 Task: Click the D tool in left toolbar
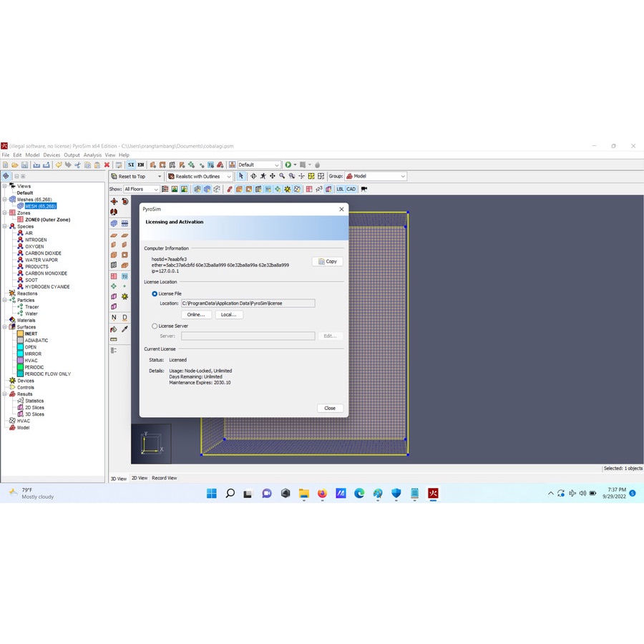click(x=125, y=317)
